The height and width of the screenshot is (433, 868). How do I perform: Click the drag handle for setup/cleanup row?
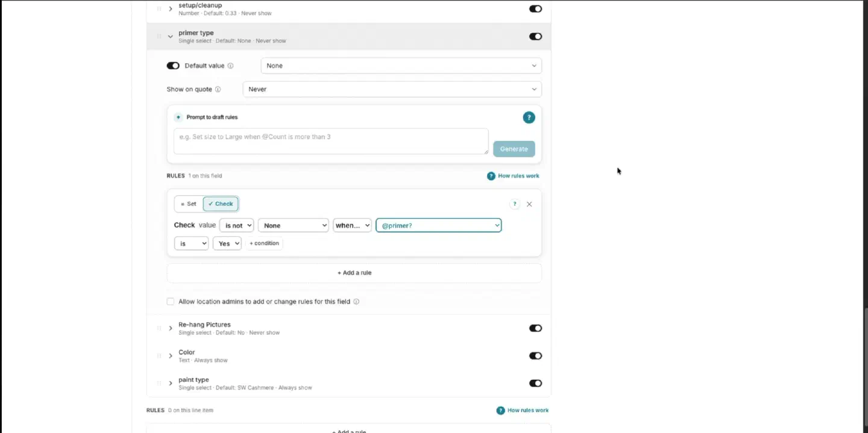159,9
